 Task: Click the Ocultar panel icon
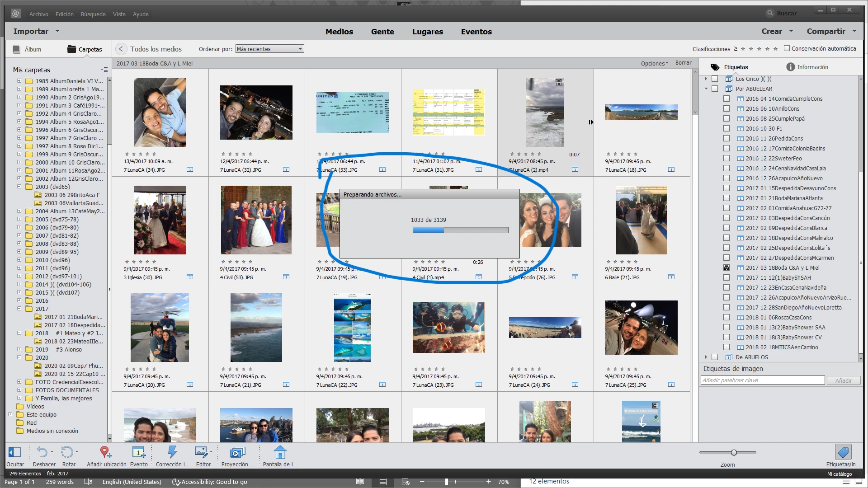(15, 452)
